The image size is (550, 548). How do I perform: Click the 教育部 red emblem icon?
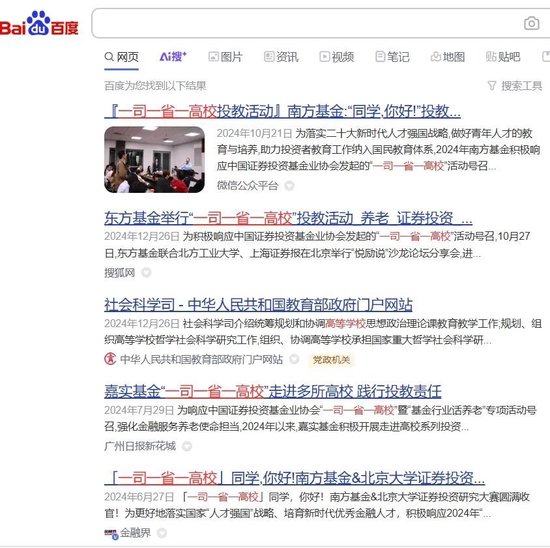click(x=110, y=359)
